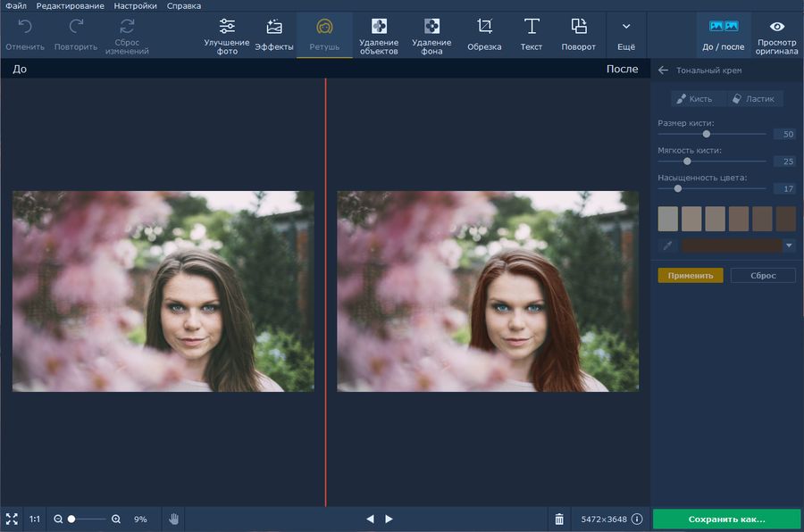This screenshot has height=532, width=804.
Task: Go back from the Тональный крем panel
Action: coord(663,71)
